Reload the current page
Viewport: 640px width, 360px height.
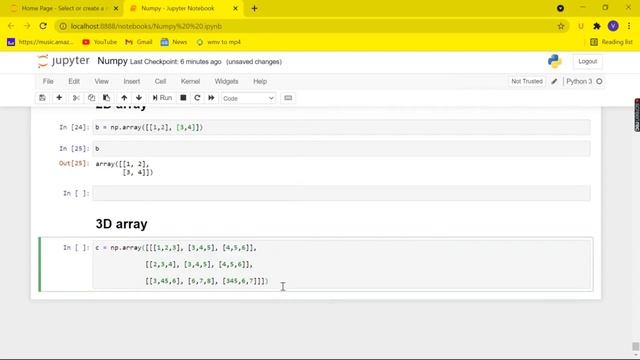tap(43, 26)
